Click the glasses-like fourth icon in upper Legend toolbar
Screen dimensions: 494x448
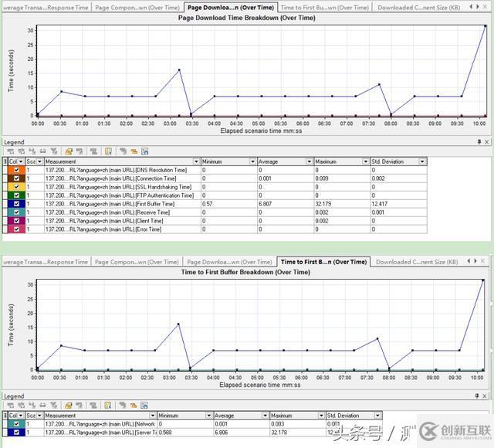pyautogui.click(x=43, y=151)
